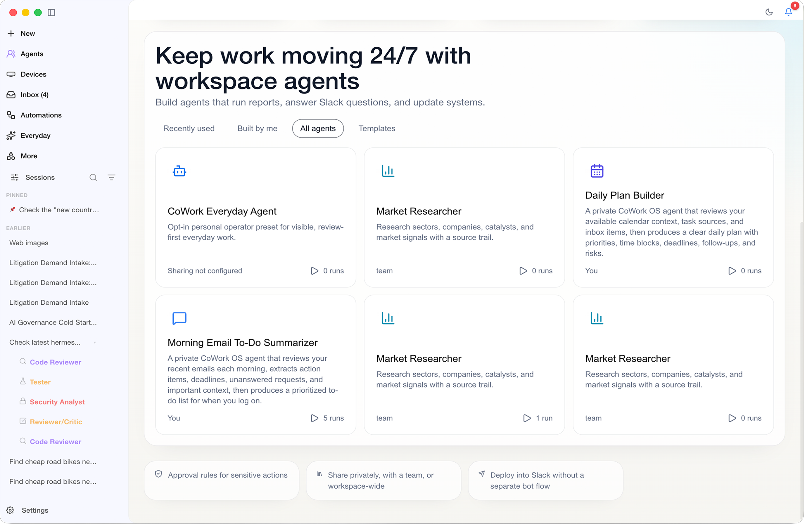812x524 pixels.
Task: Click the approval rules shield icon
Action: [x=158, y=474]
